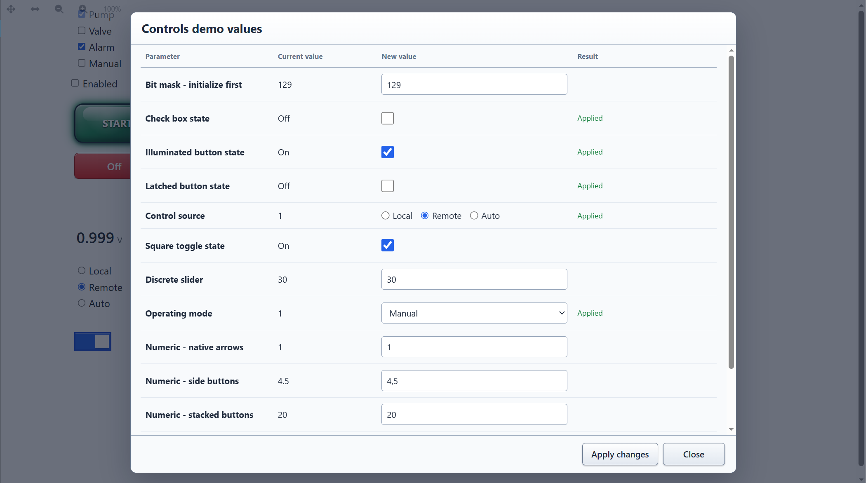Click the "Latched button state" parameter label
The width and height of the screenshot is (868, 483).
tap(187, 186)
